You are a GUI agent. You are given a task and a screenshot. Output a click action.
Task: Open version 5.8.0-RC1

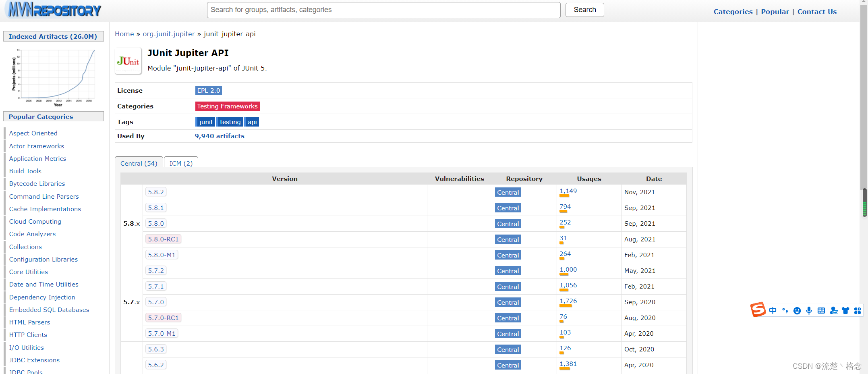[163, 239]
